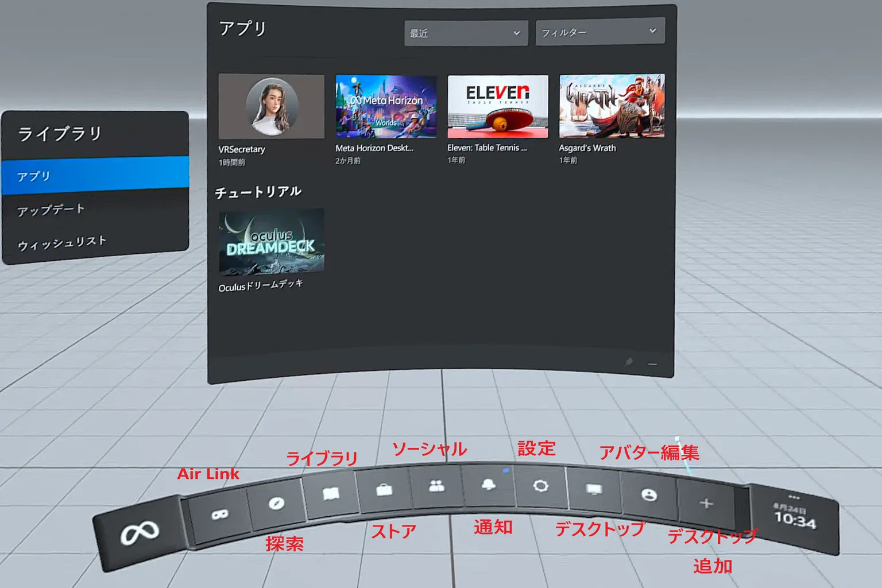Open the Library book icon in dock
Viewport: 882px width, 588px height.
click(x=331, y=493)
